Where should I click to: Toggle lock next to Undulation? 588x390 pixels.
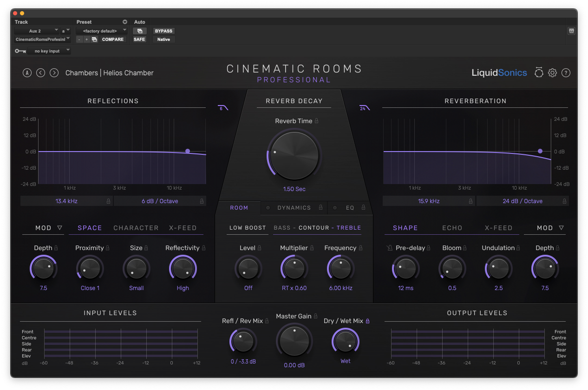518,248
